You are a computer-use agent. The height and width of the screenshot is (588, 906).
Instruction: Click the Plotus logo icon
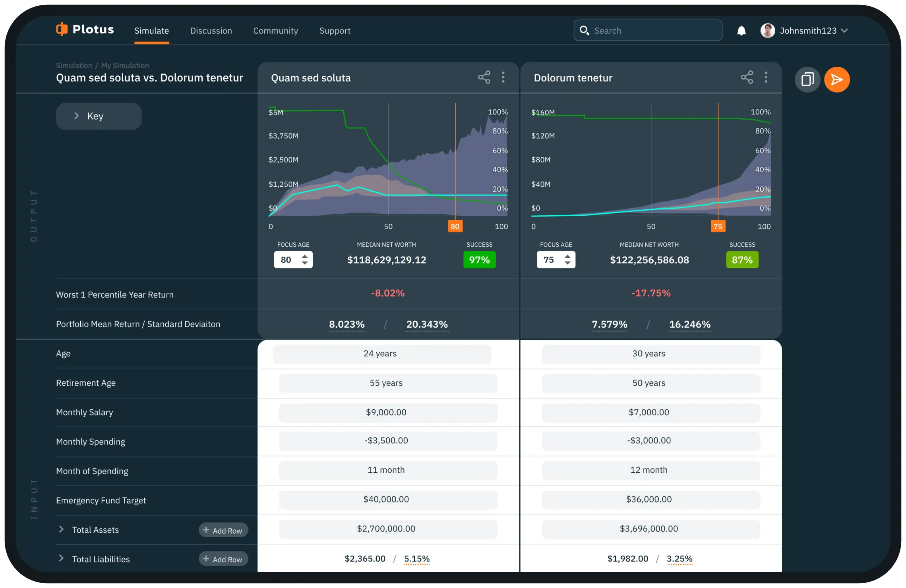[x=62, y=29]
